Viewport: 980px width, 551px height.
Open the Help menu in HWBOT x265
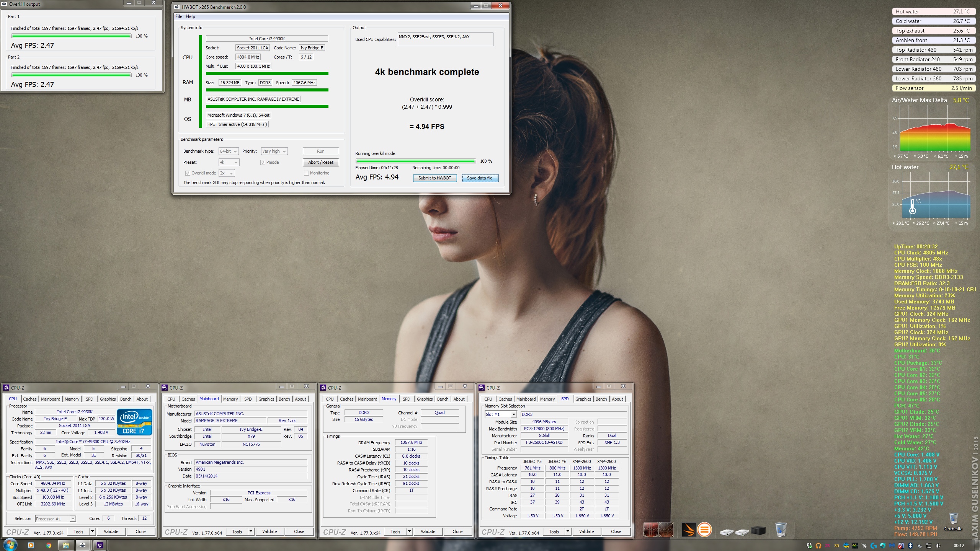click(x=190, y=16)
